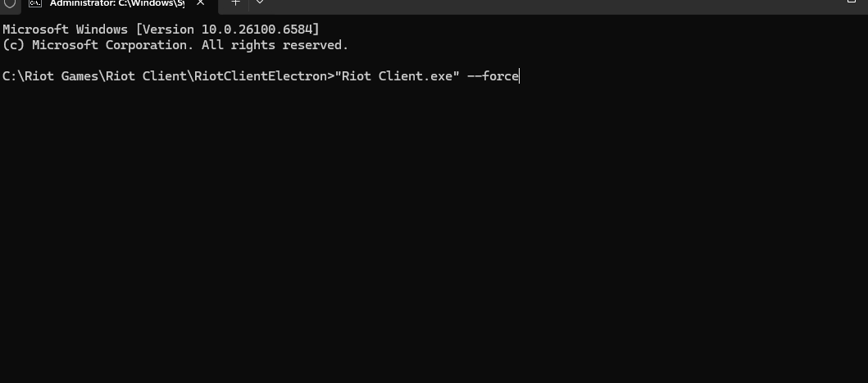Click the "Riot Client" folder in the prompt path
The image size is (868, 383).
[x=146, y=76]
